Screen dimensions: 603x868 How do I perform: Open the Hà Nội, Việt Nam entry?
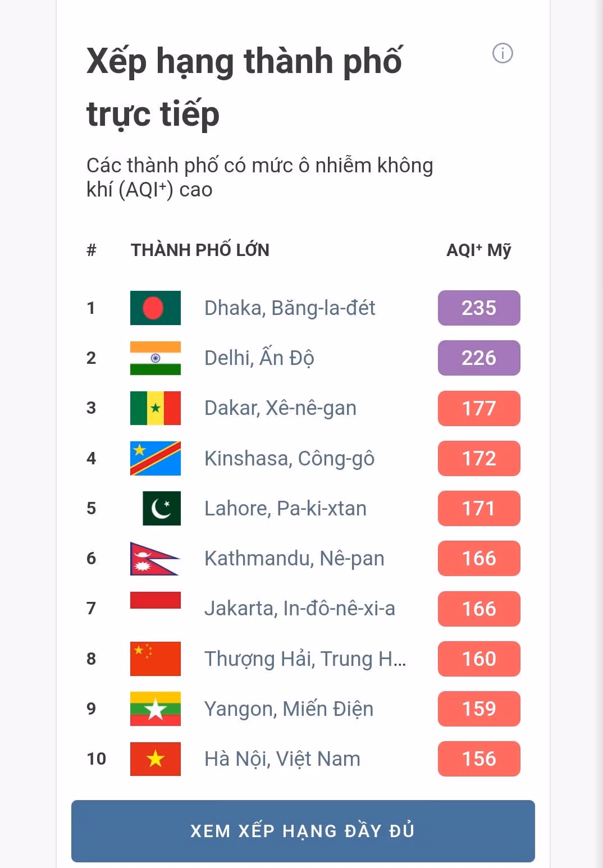pos(282,759)
